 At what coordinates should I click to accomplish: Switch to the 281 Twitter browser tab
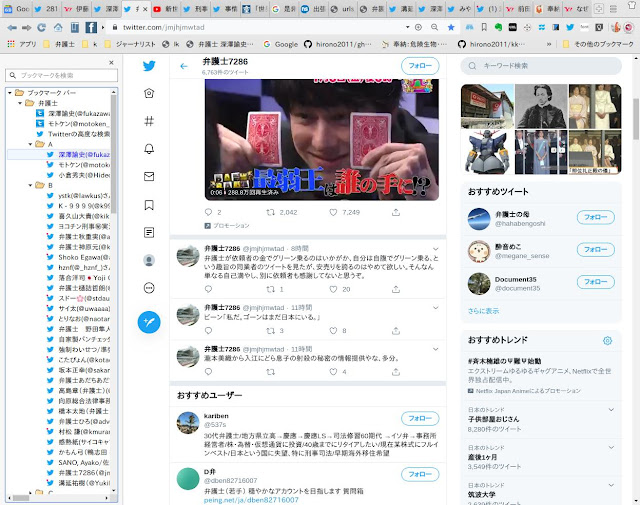click(47, 9)
